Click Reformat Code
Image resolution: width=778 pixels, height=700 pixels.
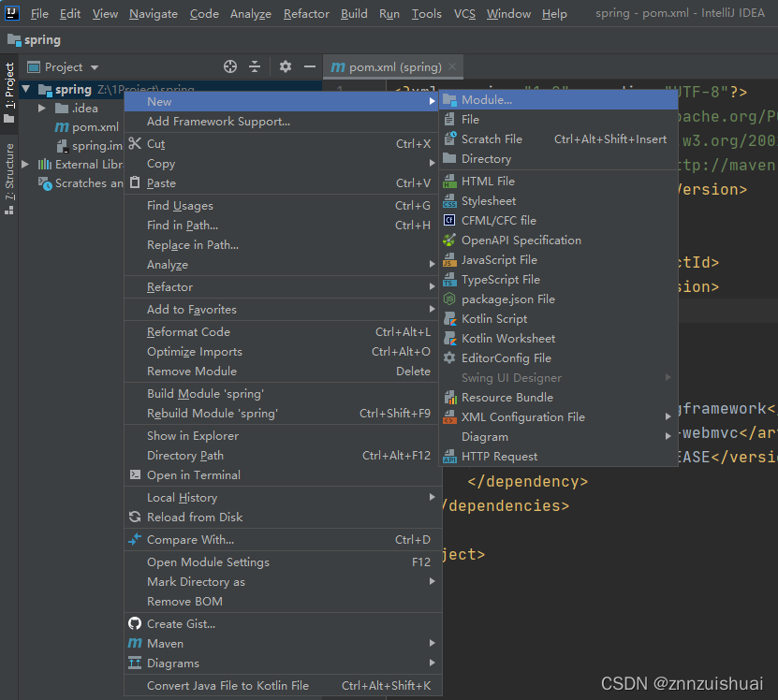pos(283,332)
